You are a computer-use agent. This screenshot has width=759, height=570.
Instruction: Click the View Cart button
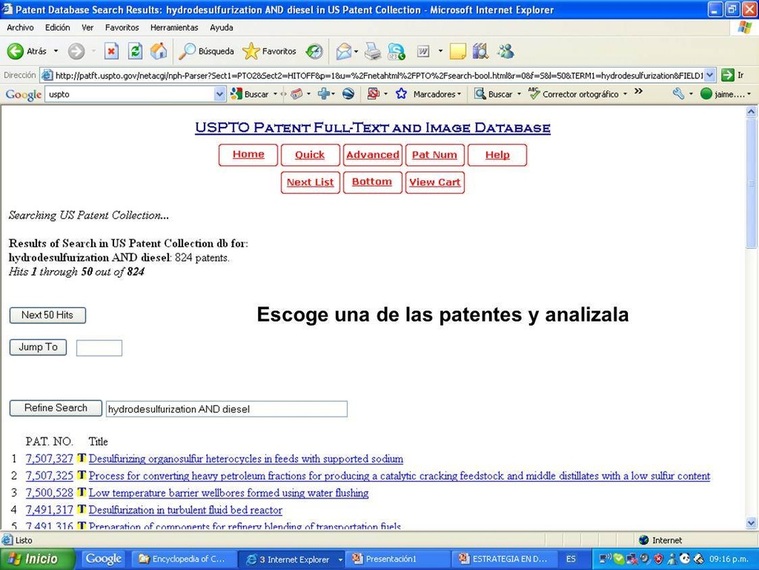point(435,182)
